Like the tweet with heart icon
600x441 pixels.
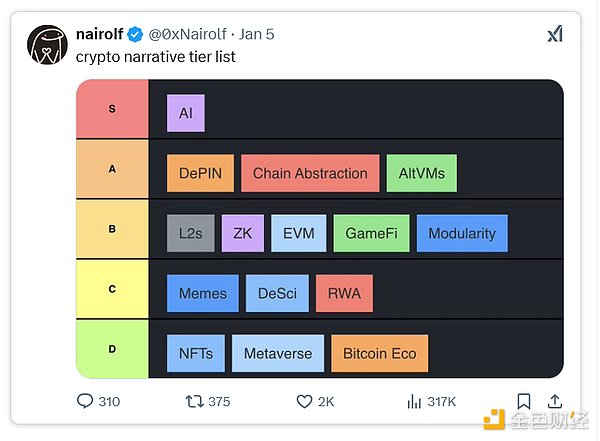tap(305, 401)
